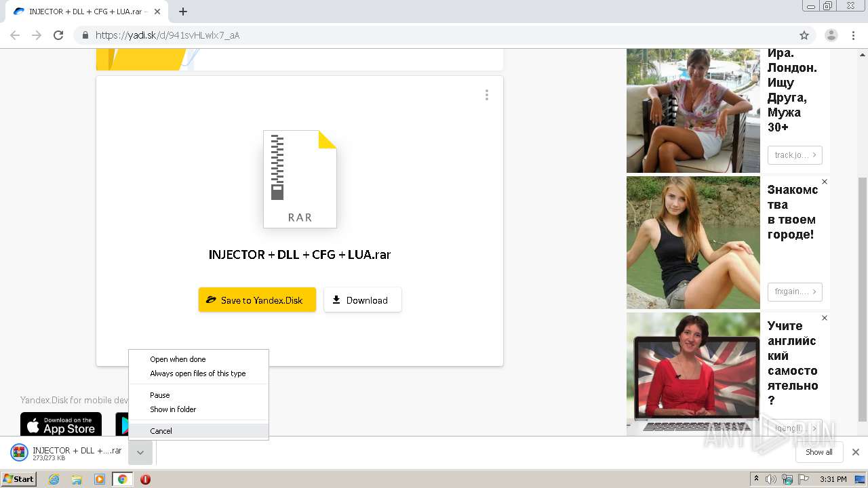Toggle the download item chevron menu
The image size is (868, 488).
[x=140, y=453]
